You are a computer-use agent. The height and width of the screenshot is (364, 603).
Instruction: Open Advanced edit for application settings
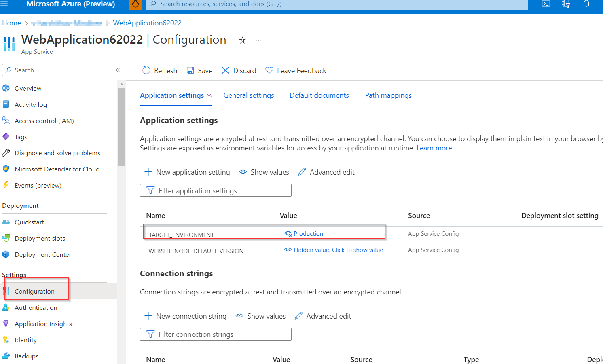(x=326, y=172)
